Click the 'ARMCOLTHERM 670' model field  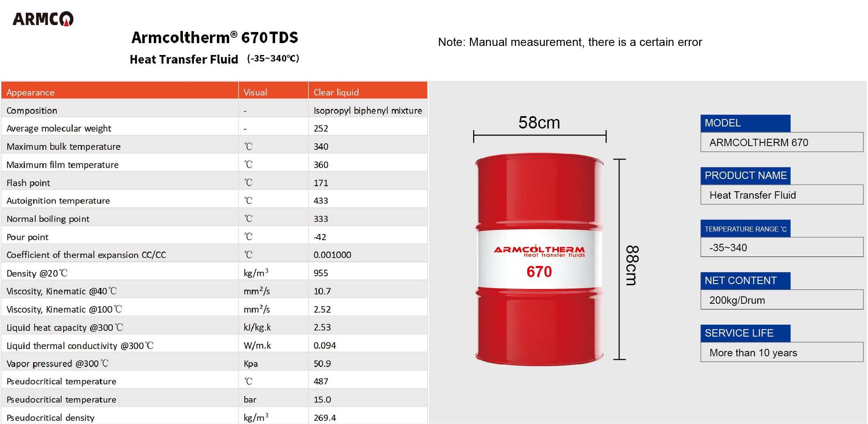coord(782,142)
